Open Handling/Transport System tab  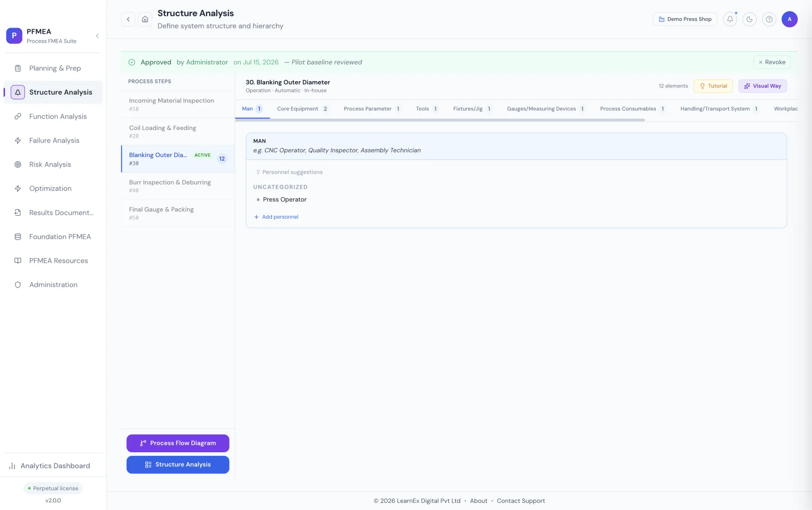pos(720,109)
